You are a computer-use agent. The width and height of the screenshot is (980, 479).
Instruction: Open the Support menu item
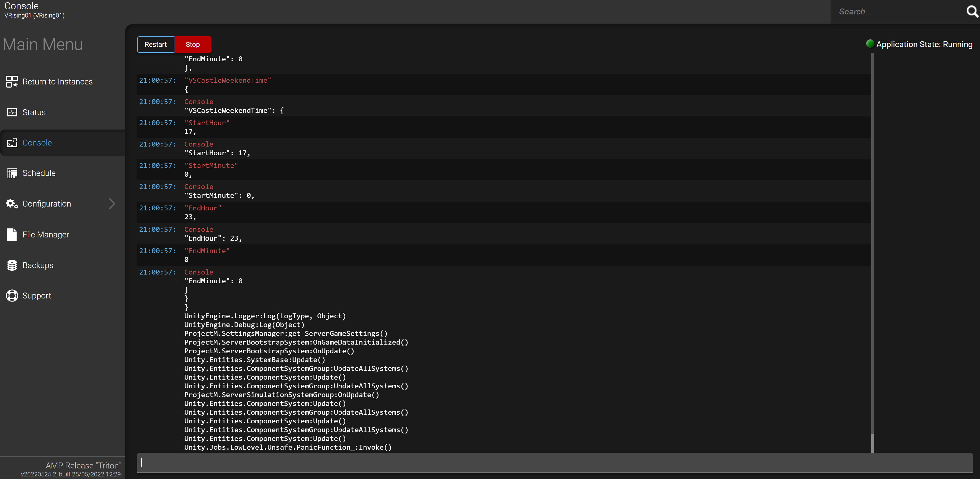coord(62,296)
